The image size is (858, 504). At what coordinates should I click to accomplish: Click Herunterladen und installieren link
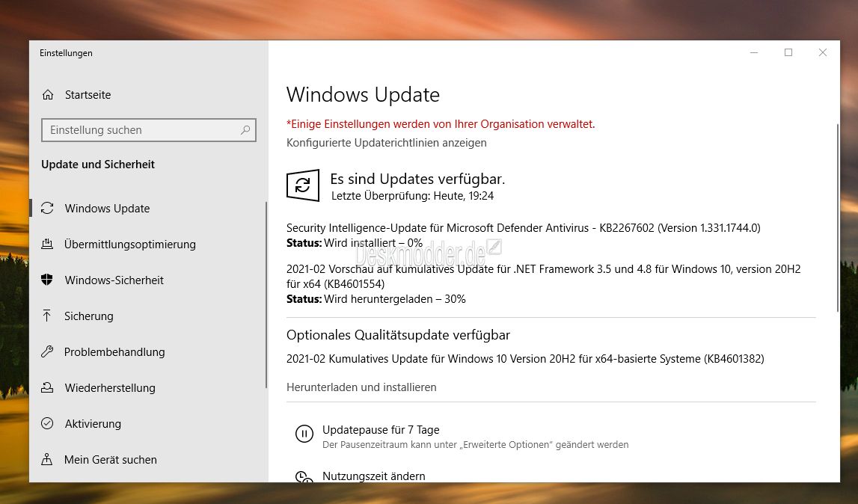click(361, 387)
